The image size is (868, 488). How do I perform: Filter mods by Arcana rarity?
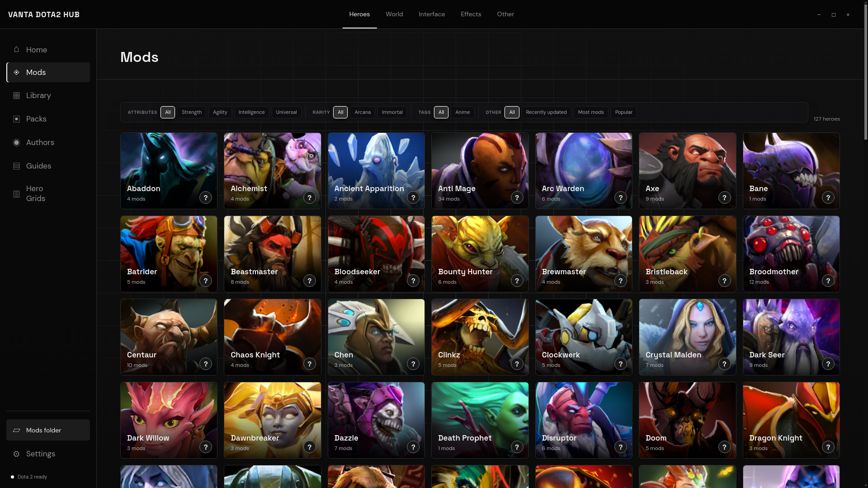tap(363, 112)
